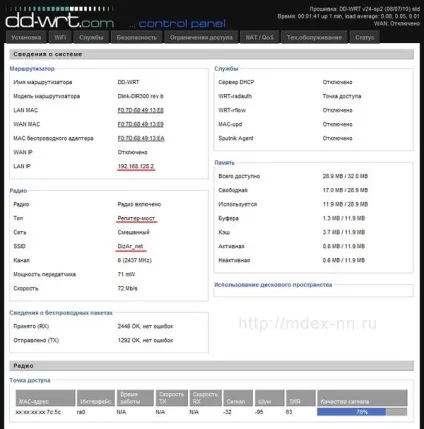Open the Установка tab
The height and width of the screenshot is (429, 424).
(x=26, y=37)
